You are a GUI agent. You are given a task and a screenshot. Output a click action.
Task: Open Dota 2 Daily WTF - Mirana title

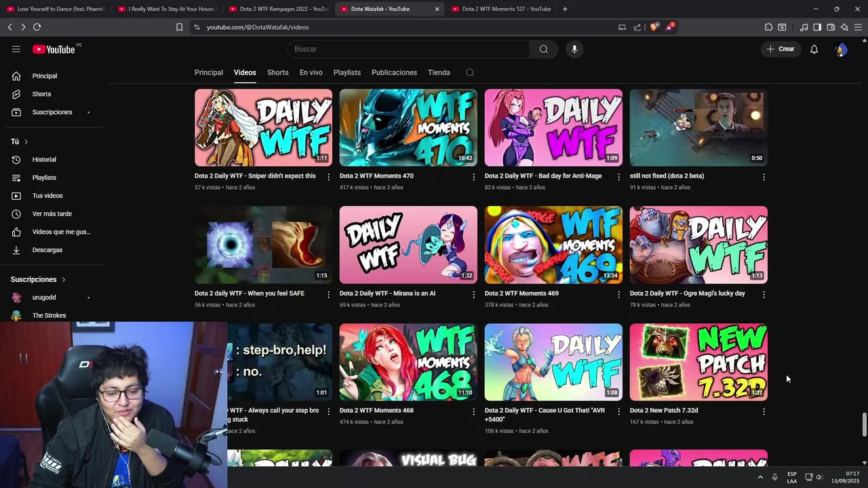tap(387, 293)
